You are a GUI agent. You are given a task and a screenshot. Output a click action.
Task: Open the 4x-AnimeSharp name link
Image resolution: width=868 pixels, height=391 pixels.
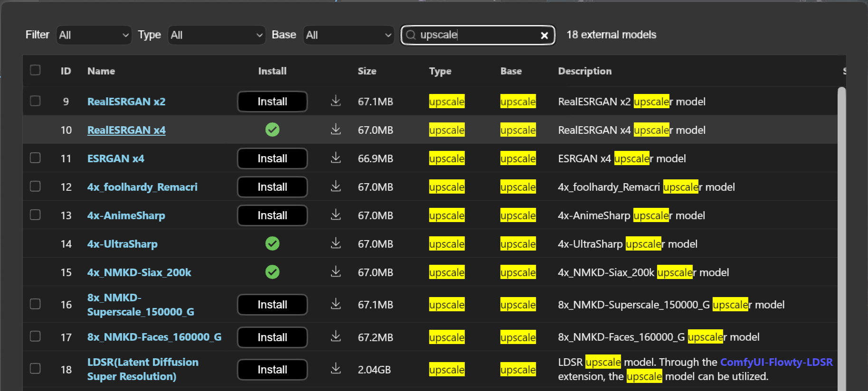tap(126, 215)
